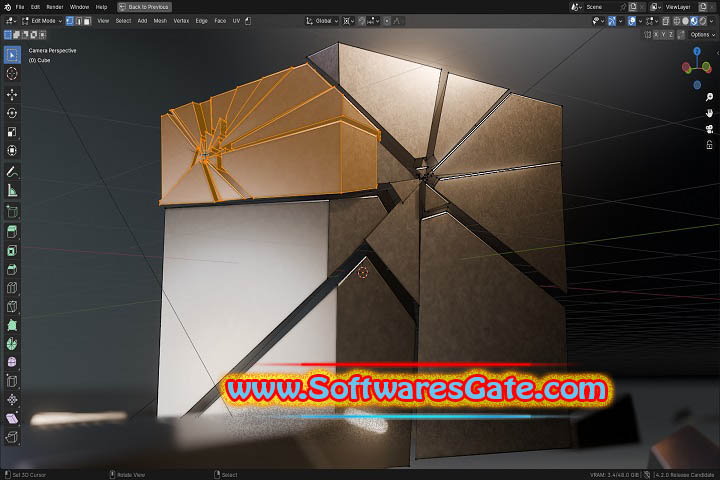Select the Extrude Region tool
The image size is (720, 480).
12,232
